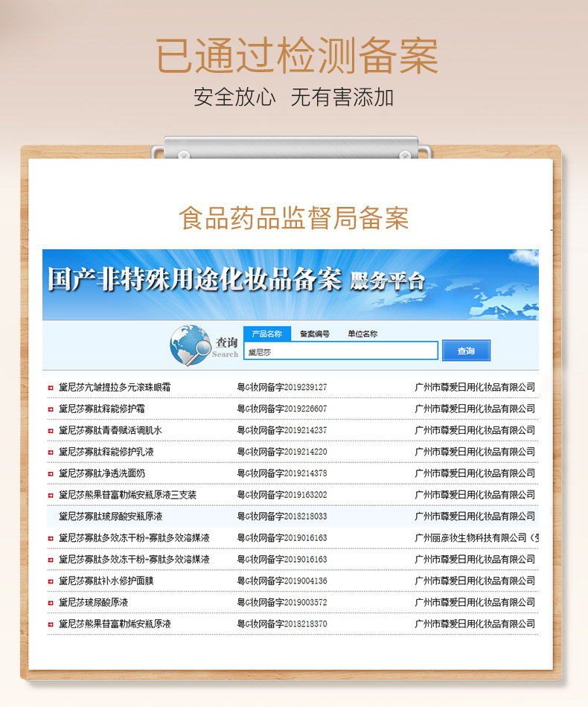Click the blue 查询 search button
The image size is (588, 707).
click(x=466, y=351)
